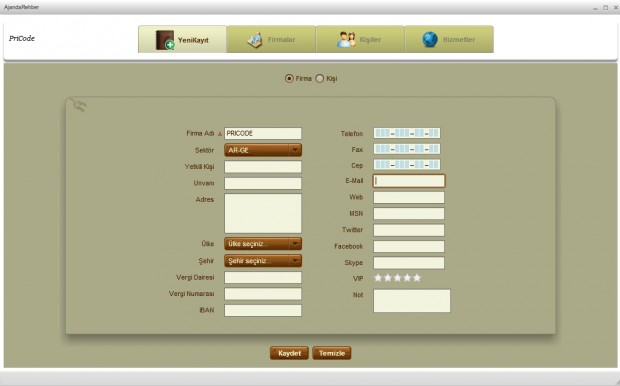
Task: Set VIP rating to third star
Action: coord(397,278)
